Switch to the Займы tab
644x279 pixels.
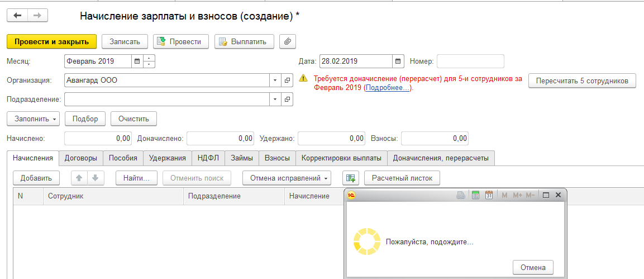(241, 158)
